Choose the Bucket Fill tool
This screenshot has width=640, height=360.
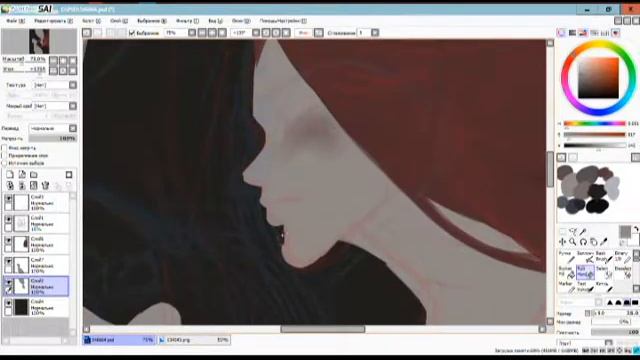click(566, 272)
